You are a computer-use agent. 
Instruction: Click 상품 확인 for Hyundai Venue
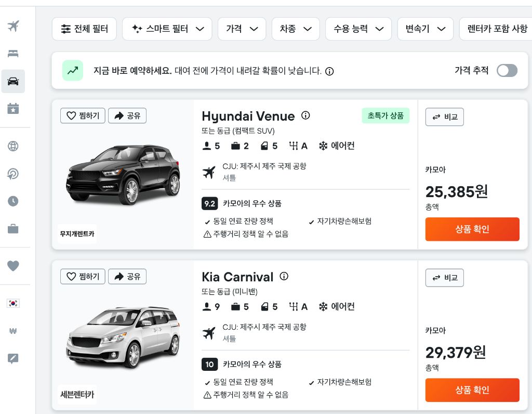(472, 229)
